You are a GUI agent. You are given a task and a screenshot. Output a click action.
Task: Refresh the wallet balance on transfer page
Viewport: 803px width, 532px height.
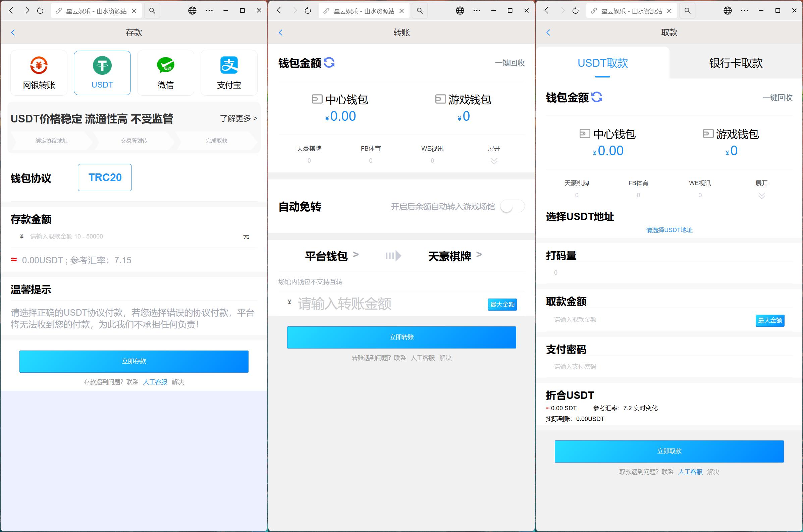(329, 63)
